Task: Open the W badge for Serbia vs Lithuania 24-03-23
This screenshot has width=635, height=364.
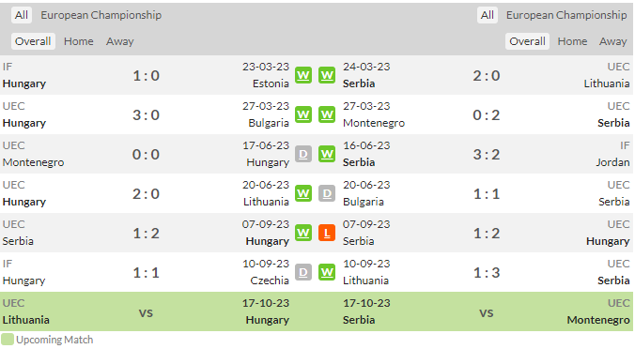Action: 327,75
